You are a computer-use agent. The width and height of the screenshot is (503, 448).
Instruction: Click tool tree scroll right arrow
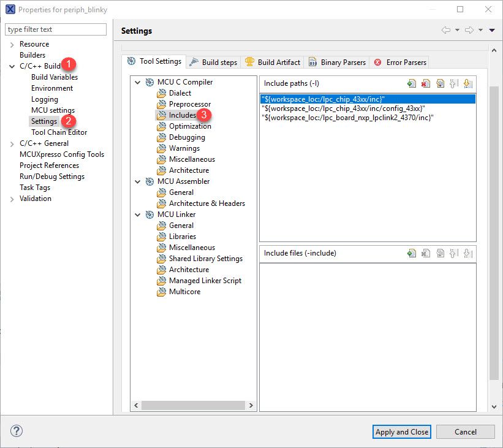(251, 406)
